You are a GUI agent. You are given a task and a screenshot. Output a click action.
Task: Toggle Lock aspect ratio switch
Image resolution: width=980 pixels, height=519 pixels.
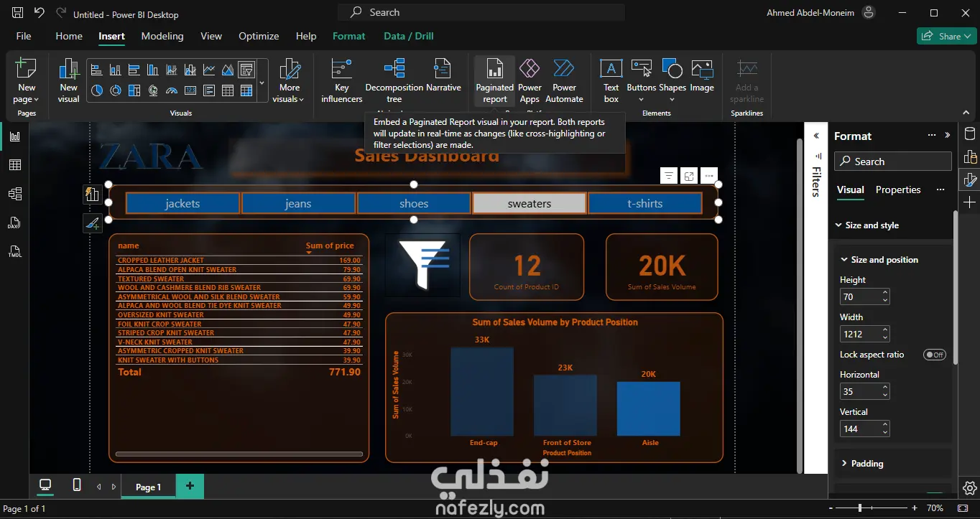coord(935,355)
